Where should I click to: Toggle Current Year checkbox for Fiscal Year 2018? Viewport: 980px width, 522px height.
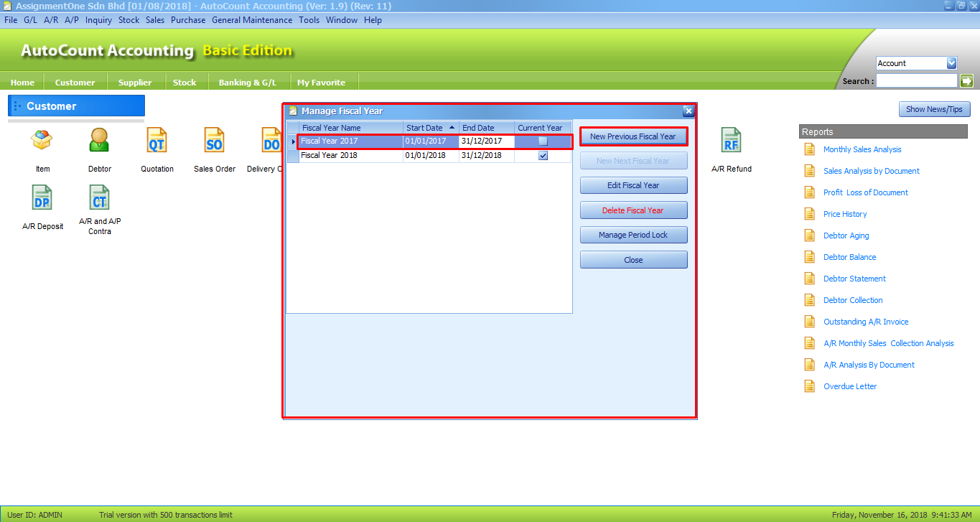[x=543, y=155]
